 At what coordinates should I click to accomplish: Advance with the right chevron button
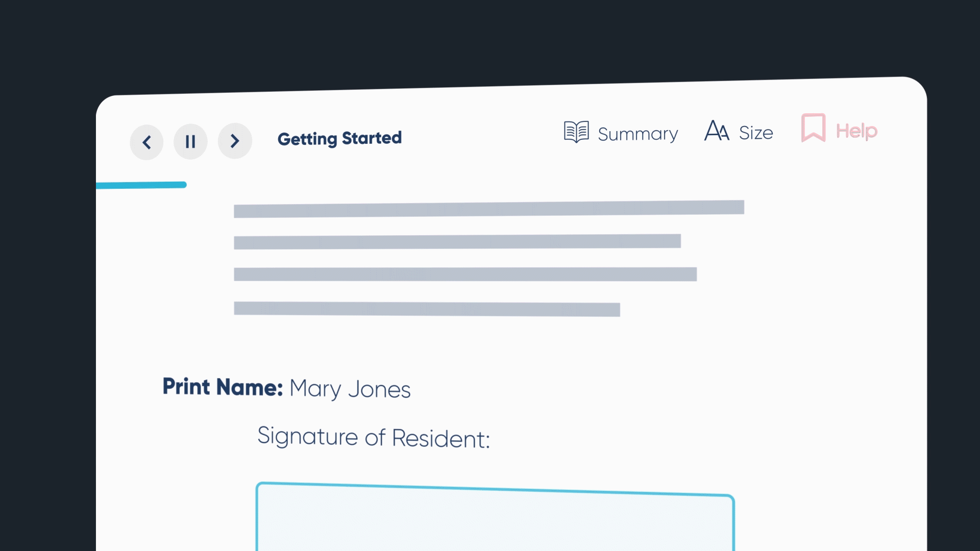pyautogui.click(x=235, y=141)
